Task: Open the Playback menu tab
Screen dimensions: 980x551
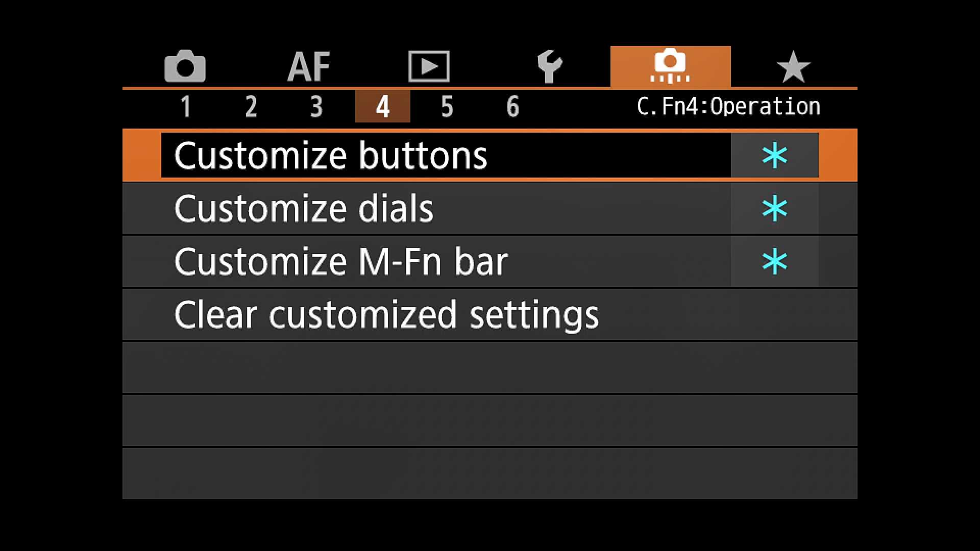Action: (429, 66)
